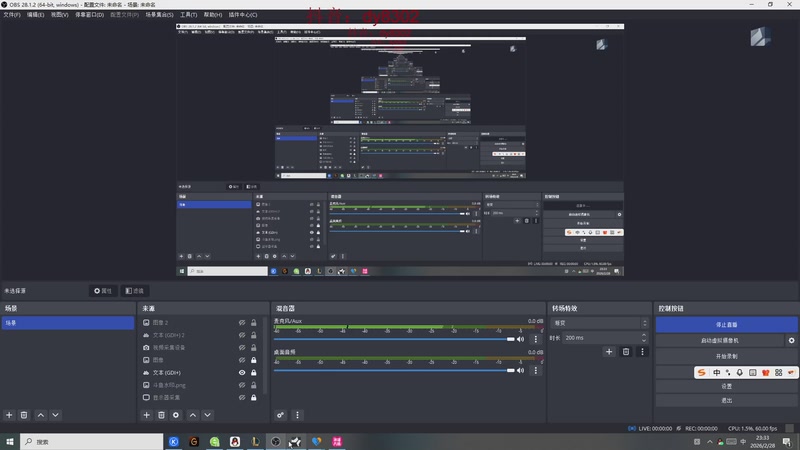Image resolution: width=800 pixels, height=450 pixels.
Task: Open source 滤镜 filters button in toolbar
Action: coord(135,291)
